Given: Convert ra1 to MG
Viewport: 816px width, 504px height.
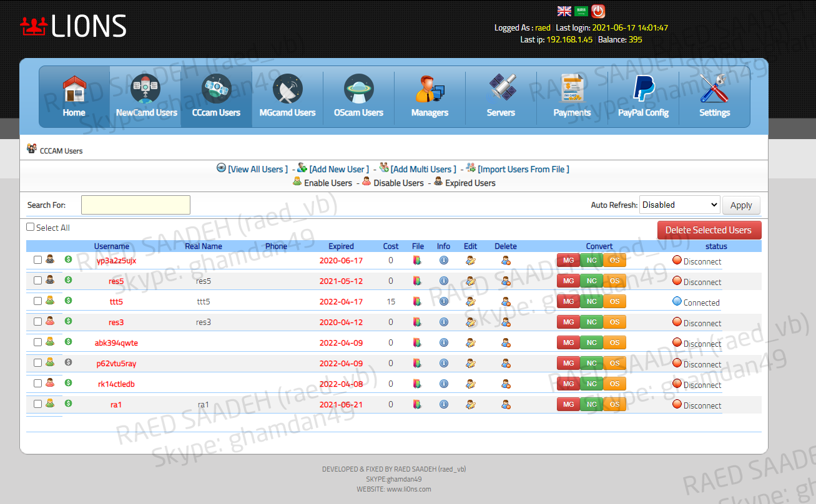Looking at the screenshot, I should pyautogui.click(x=568, y=405).
